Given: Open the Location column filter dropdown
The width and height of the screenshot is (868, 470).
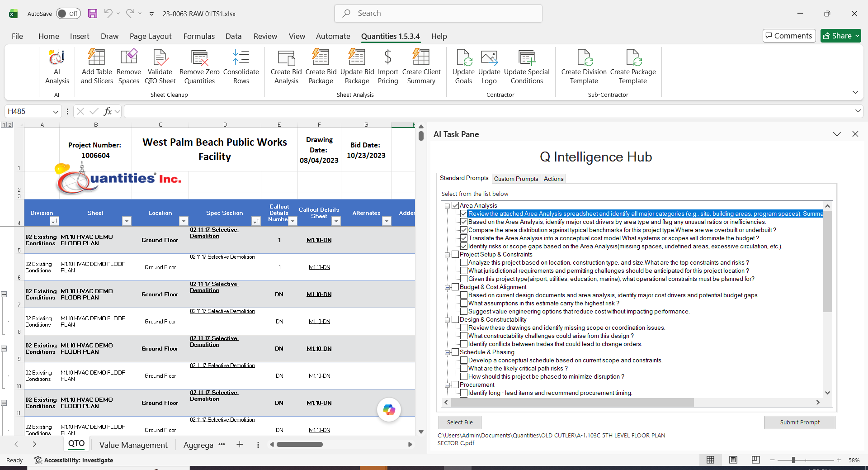Looking at the screenshot, I should click(184, 221).
